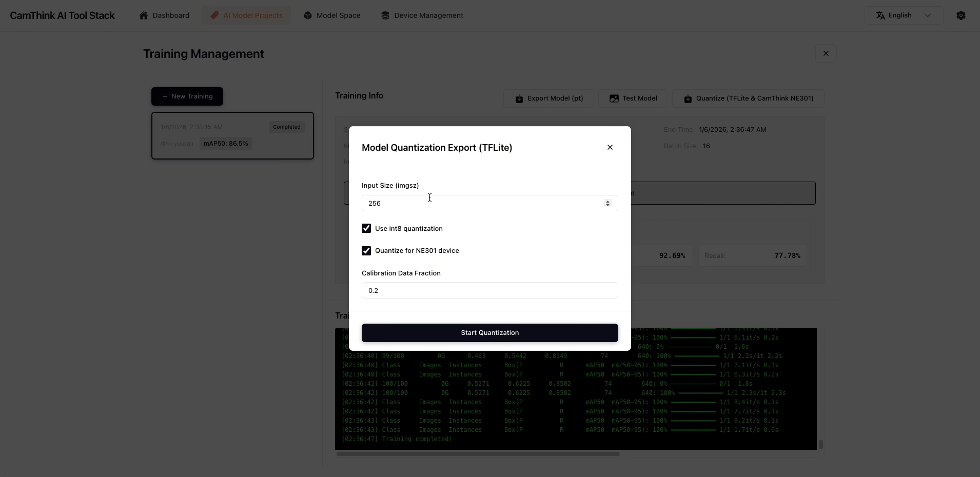Viewport: 980px width, 477px height.
Task: Click the New Training button
Action: (187, 96)
